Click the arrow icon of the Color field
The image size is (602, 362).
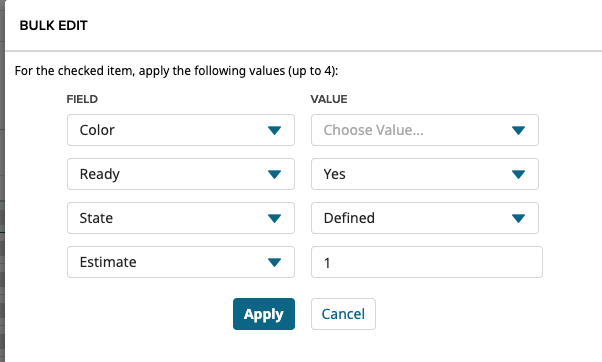pos(274,131)
